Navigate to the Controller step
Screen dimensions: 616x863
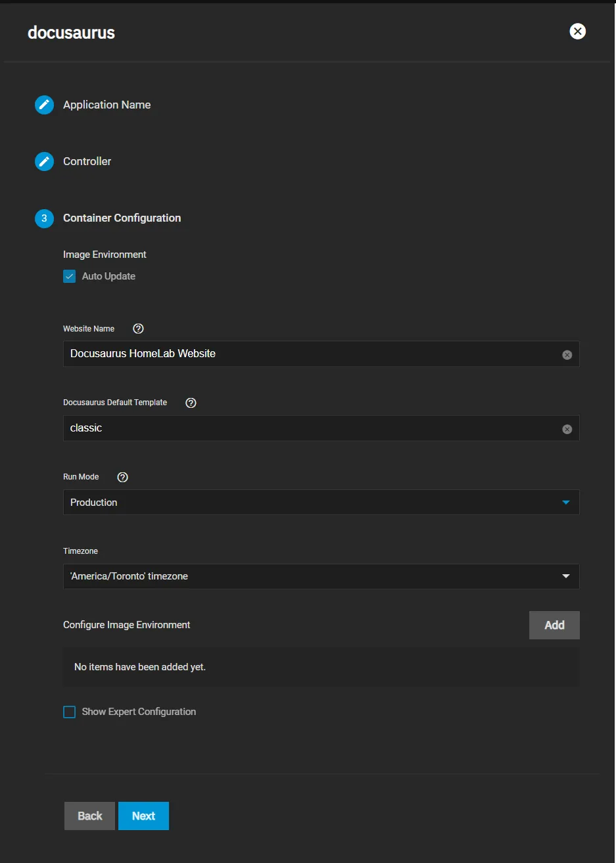[x=86, y=161]
